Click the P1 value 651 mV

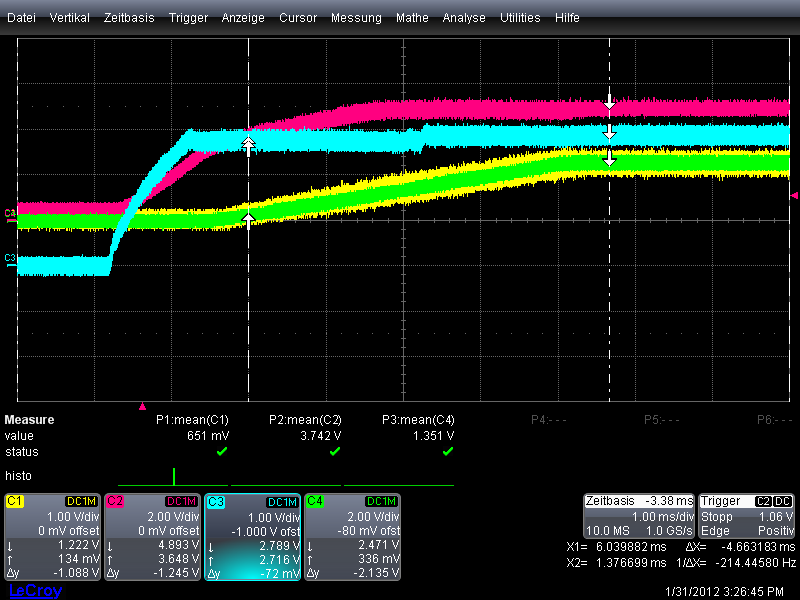pos(208,436)
